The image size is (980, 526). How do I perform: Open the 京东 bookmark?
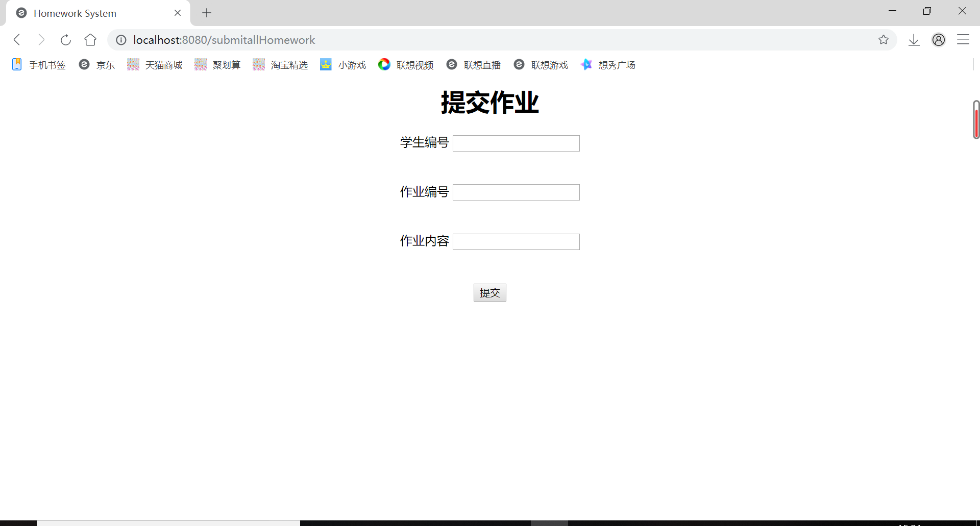[105, 65]
